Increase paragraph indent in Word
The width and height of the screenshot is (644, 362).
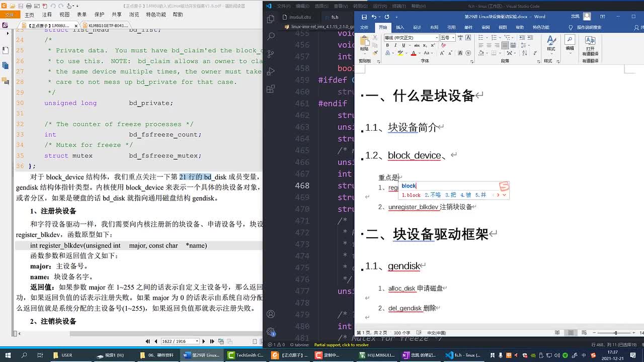[530, 38]
